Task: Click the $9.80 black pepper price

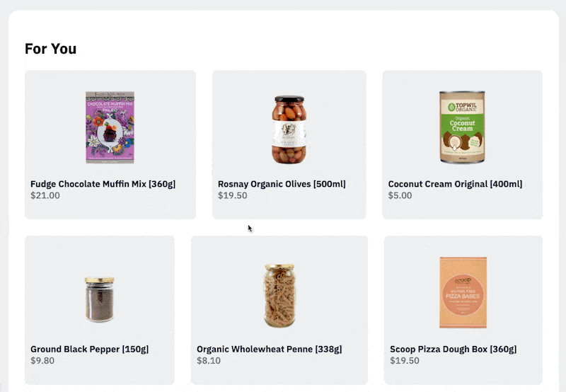Action: pyautogui.click(x=42, y=361)
